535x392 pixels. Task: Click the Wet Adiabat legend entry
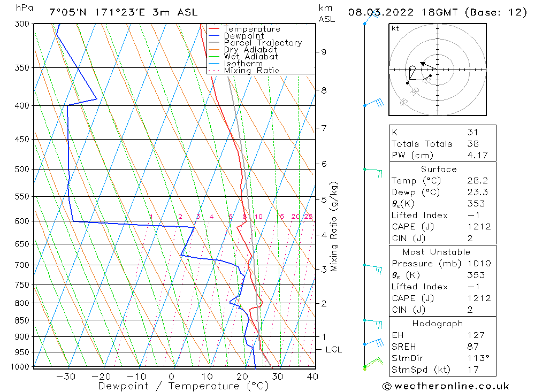point(243,56)
